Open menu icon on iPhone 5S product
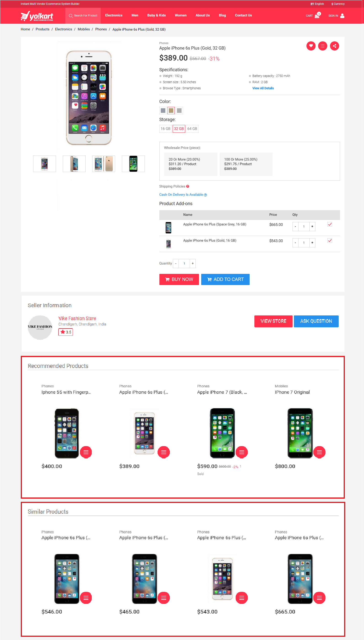 click(86, 452)
